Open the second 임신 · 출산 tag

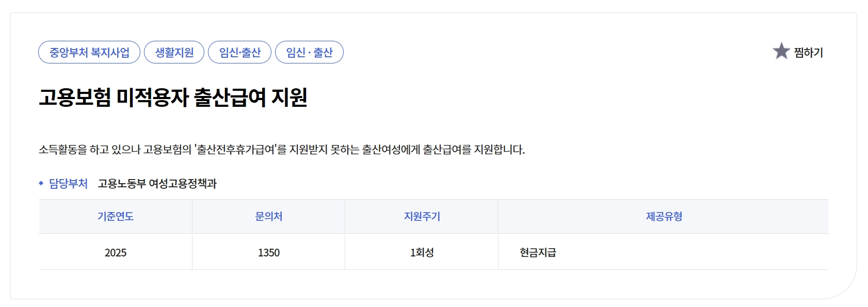pos(310,52)
